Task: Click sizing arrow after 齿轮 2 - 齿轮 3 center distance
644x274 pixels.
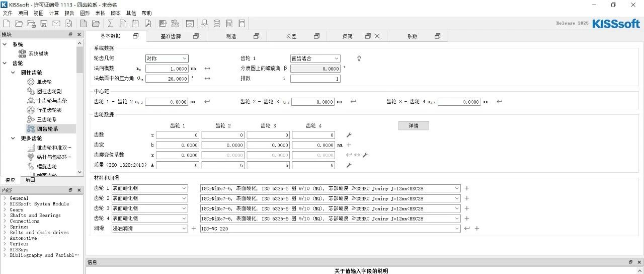Action: pyautogui.click(x=353, y=102)
